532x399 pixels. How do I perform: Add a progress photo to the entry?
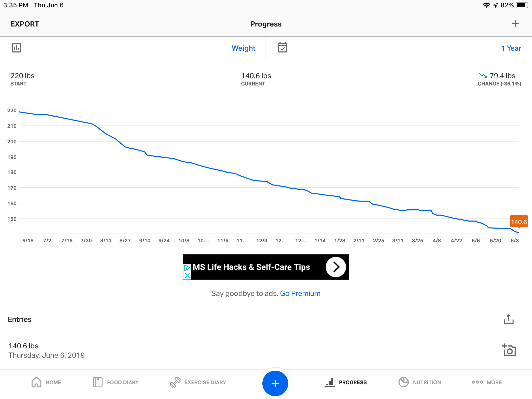click(x=509, y=350)
